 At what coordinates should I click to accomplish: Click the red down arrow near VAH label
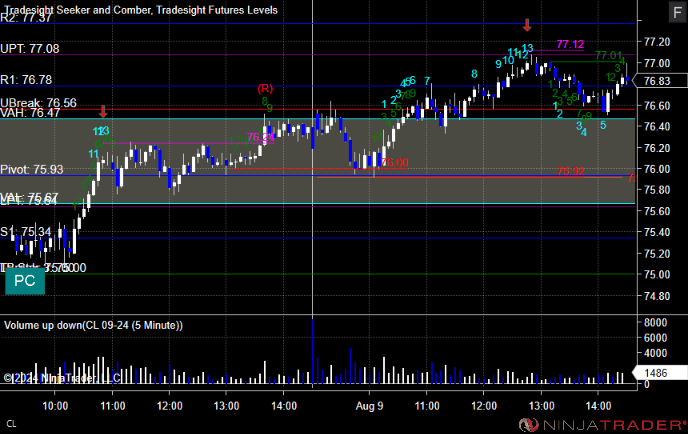tap(103, 111)
